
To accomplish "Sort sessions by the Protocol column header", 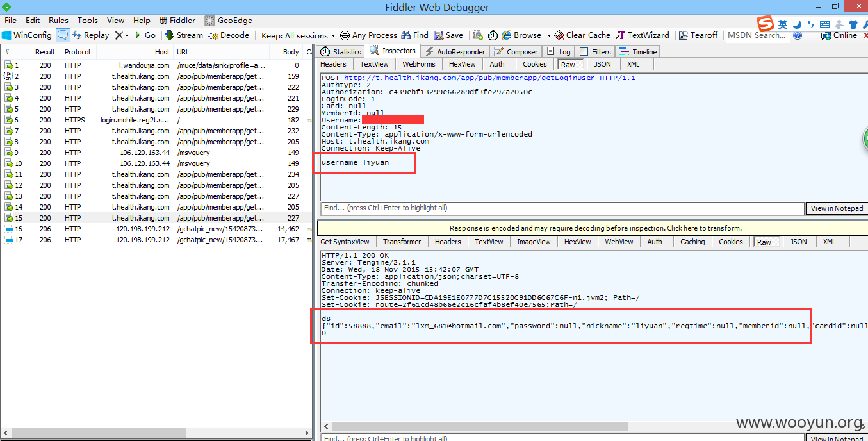I will tap(78, 52).
